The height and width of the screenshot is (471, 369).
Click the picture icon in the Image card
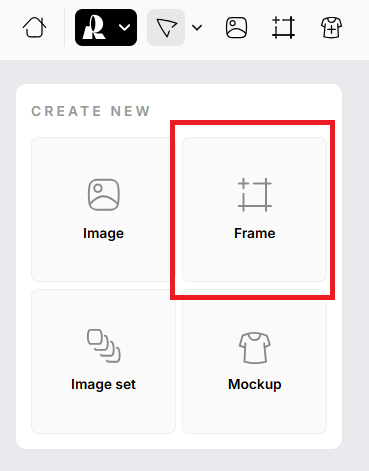tap(104, 195)
